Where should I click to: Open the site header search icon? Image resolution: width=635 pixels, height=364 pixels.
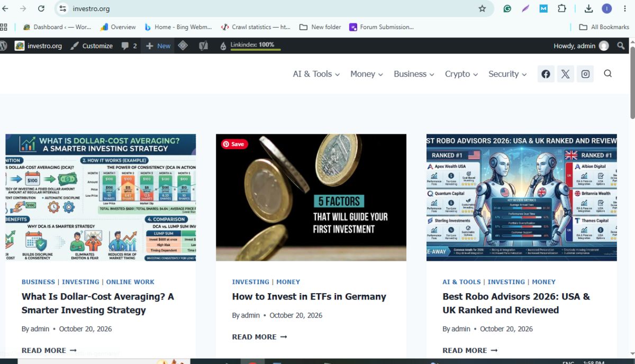tap(607, 74)
